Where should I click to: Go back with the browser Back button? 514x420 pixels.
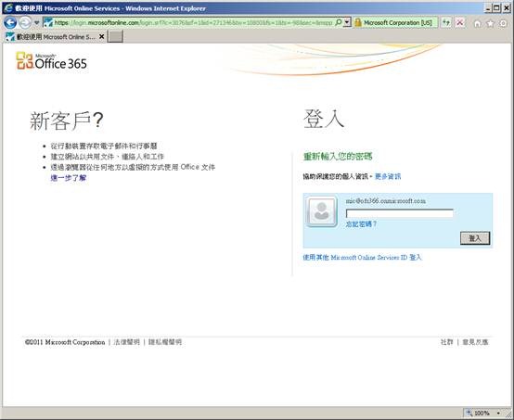[10, 22]
